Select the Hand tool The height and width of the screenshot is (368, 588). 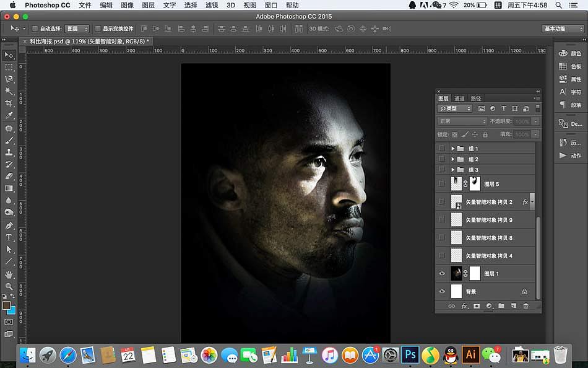coord(9,275)
